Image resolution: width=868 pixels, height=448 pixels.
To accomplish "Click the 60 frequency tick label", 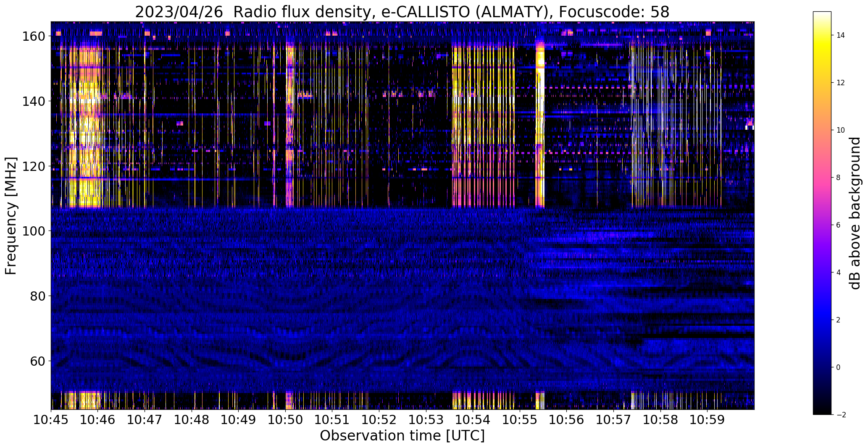I will tap(39, 361).
